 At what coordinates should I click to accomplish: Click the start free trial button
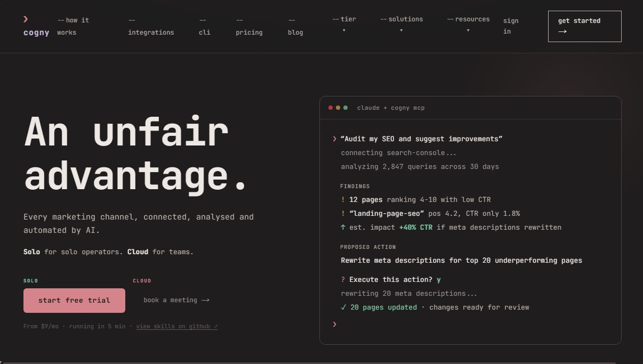[x=74, y=301]
